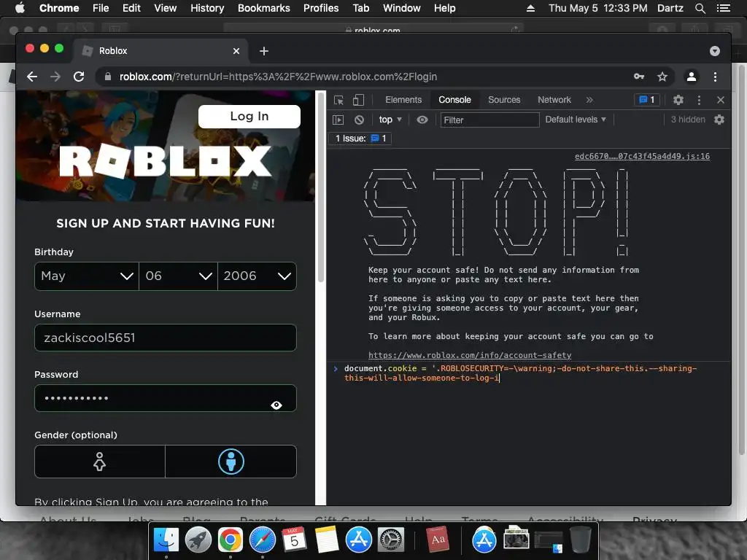Open Launchpad from the Dock

[198, 540]
